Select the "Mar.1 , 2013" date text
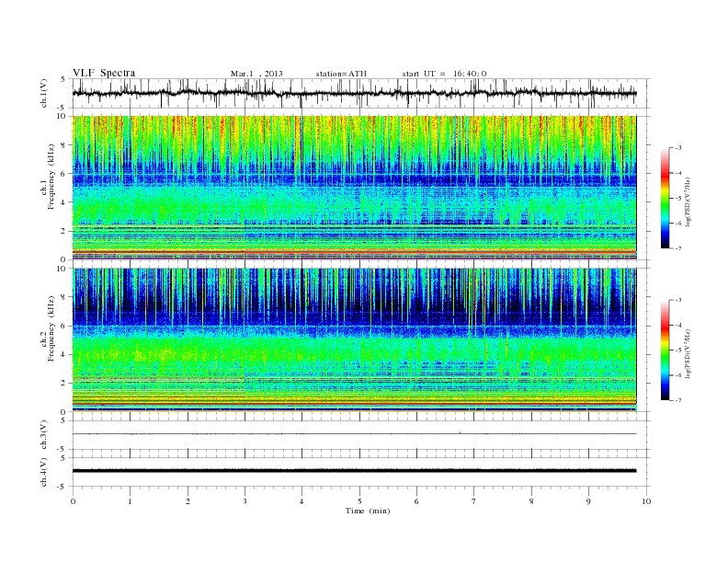This screenshot has width=728, height=563. pos(256,74)
